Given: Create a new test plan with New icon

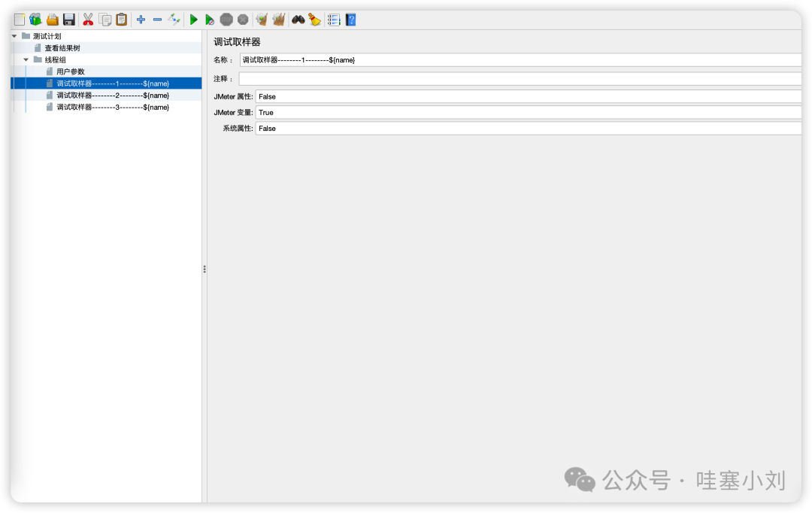Looking at the screenshot, I should [19, 20].
